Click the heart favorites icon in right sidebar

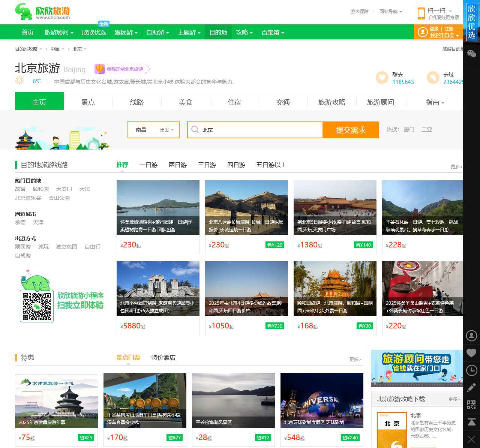pyautogui.click(x=472, y=353)
